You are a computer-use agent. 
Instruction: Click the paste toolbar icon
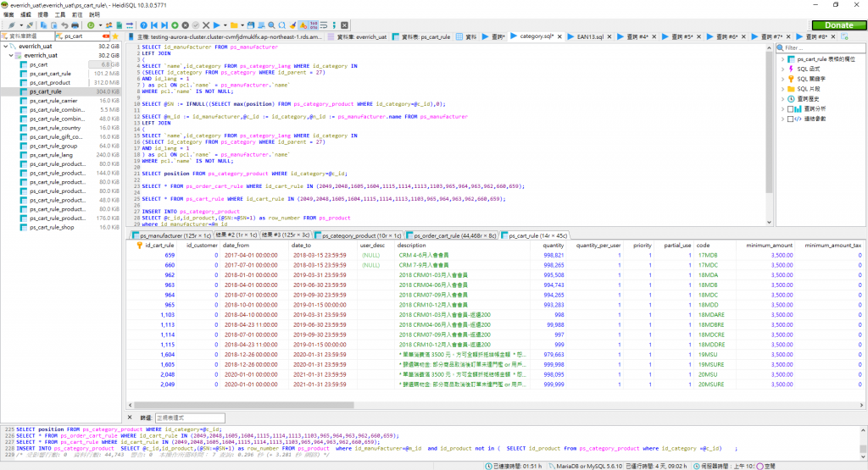click(53, 25)
